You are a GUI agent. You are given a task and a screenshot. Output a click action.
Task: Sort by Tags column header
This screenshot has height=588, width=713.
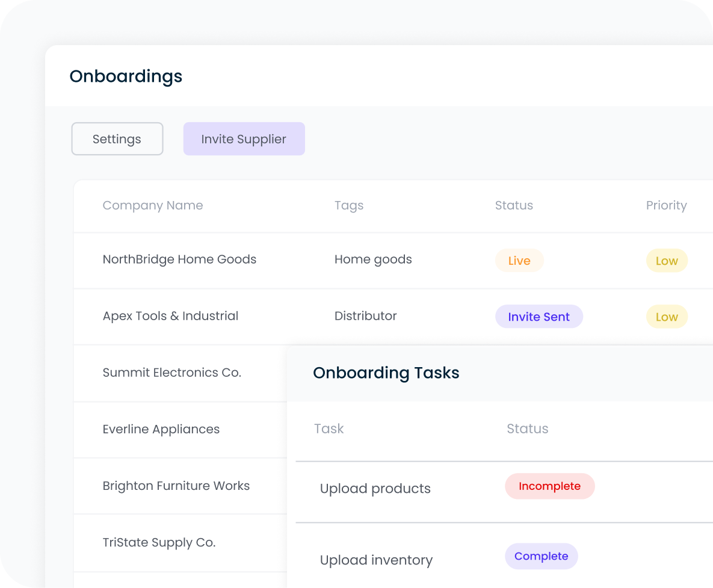tap(348, 205)
